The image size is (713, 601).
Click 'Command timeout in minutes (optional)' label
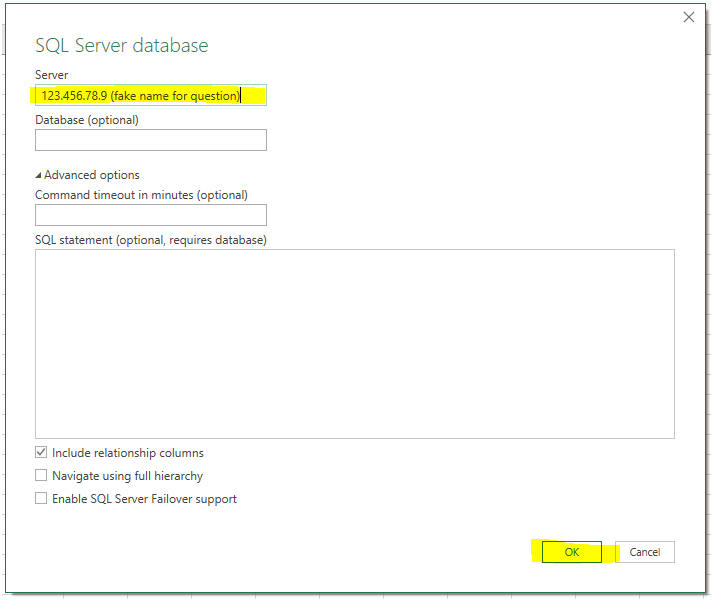(x=141, y=195)
